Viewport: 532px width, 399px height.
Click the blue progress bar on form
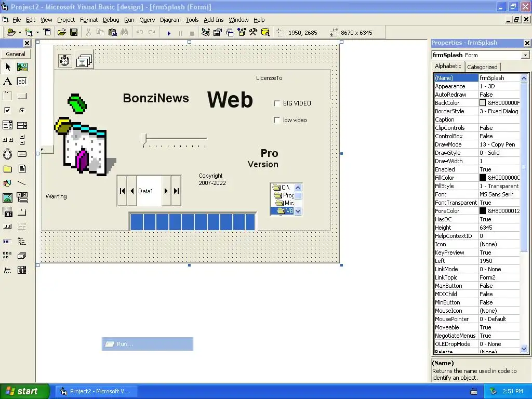tap(192, 221)
